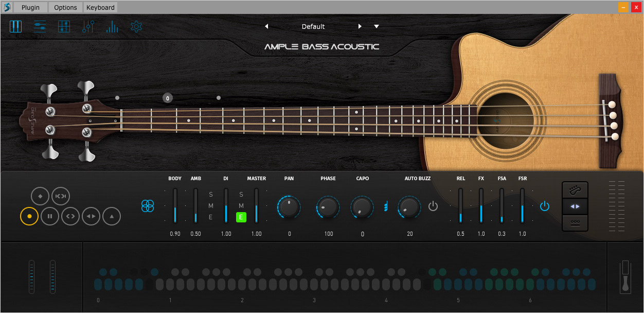This screenshot has height=313, width=644.
Task: Click the four-circle stereo mode icon
Action: coord(148,206)
